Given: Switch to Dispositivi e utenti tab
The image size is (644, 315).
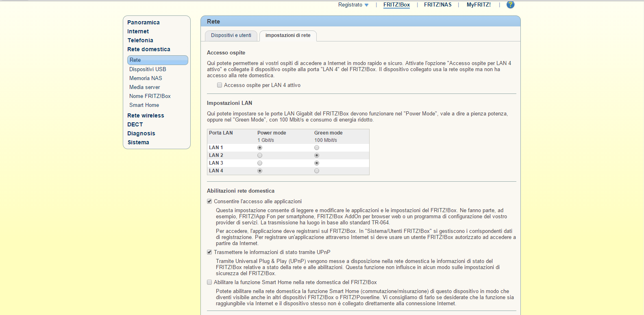Looking at the screenshot, I should point(231,35).
